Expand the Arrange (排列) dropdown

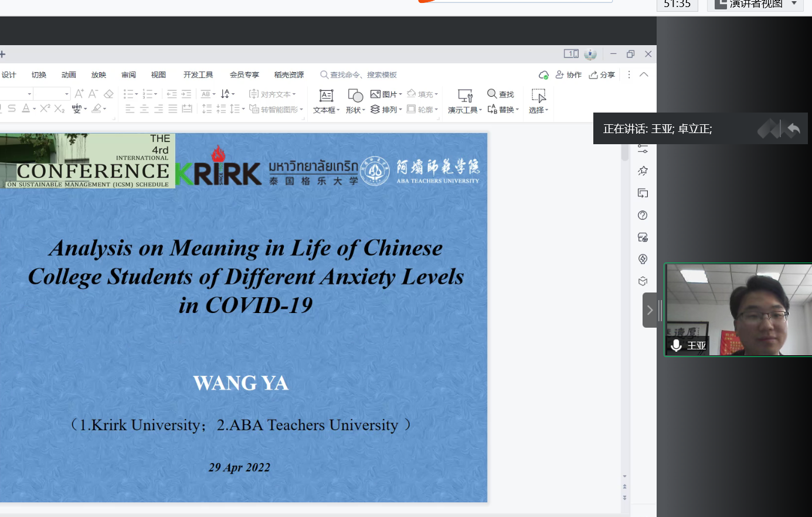(386, 110)
